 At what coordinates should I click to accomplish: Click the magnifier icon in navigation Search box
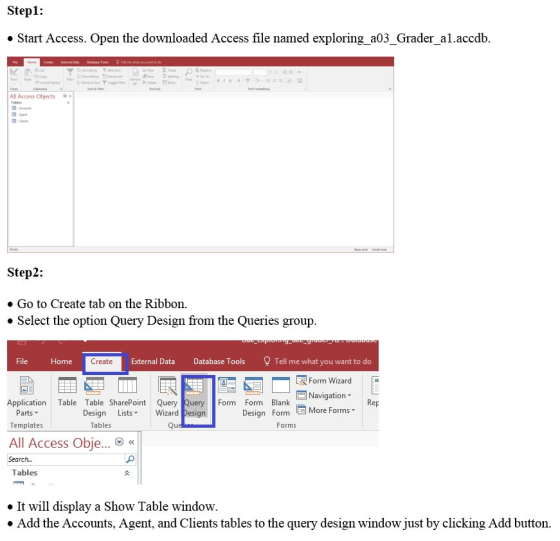tap(130, 459)
